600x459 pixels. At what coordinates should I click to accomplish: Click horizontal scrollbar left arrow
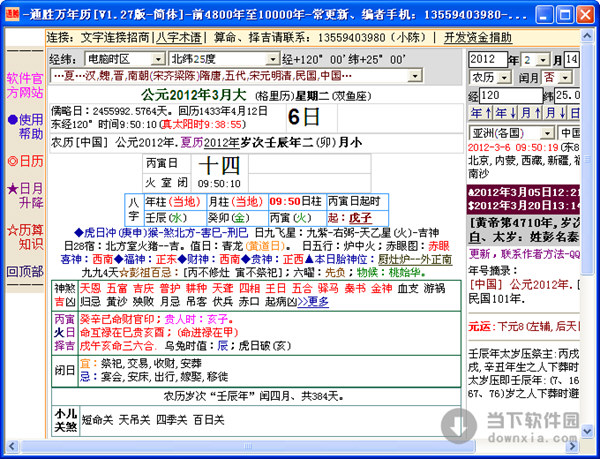pyautogui.click(x=12, y=446)
